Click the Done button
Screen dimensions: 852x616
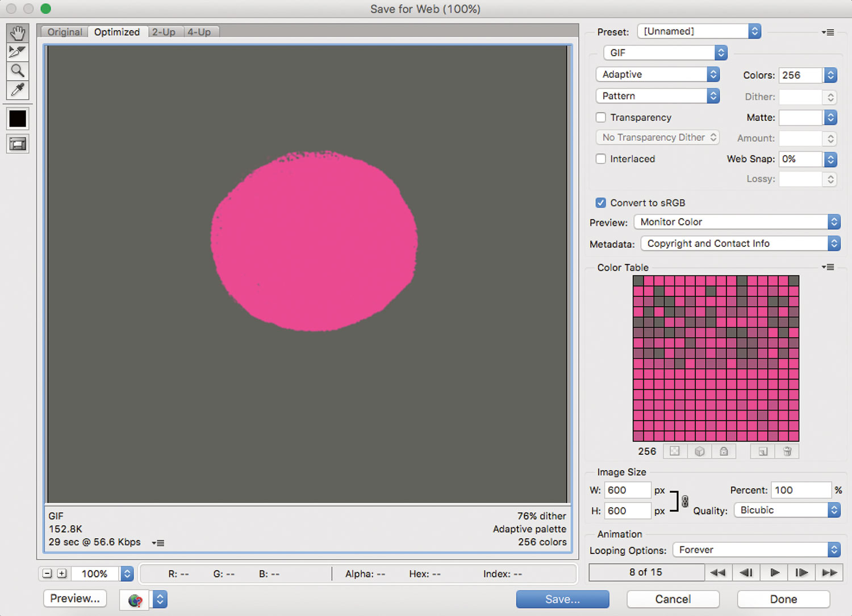(x=784, y=599)
